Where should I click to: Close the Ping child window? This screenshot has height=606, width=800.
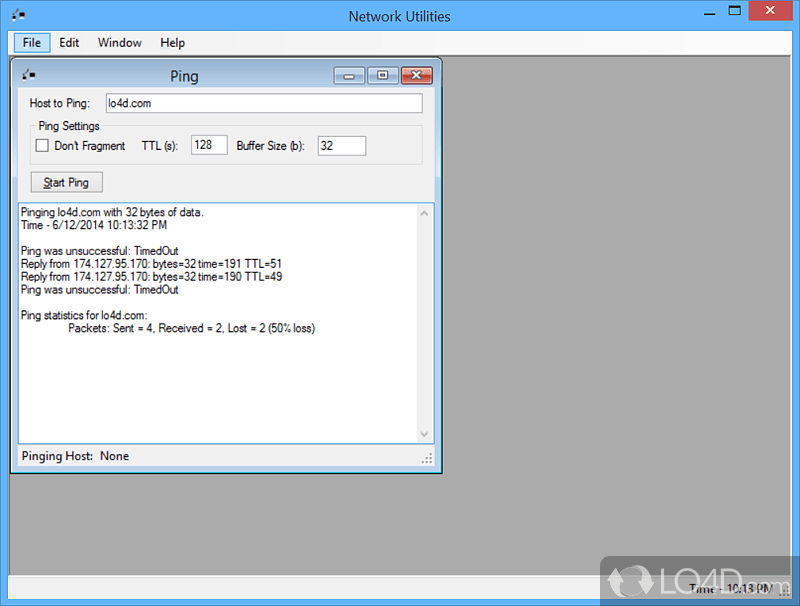coord(416,76)
